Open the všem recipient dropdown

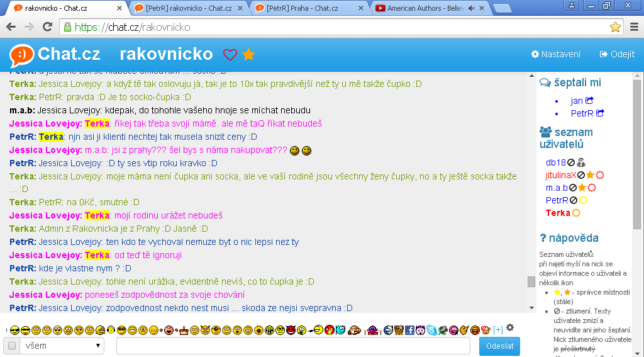pos(62,346)
